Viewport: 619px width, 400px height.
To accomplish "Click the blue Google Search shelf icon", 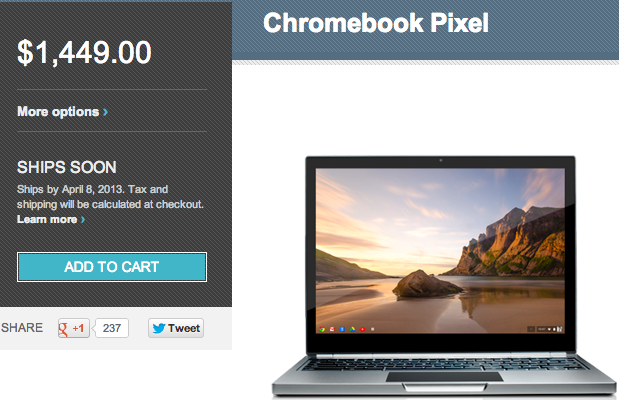I will click(x=342, y=329).
